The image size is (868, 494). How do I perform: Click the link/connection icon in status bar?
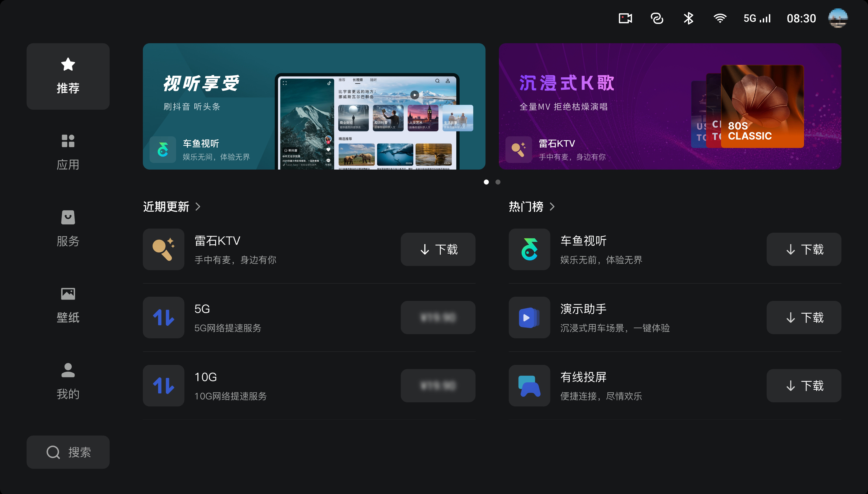(657, 18)
